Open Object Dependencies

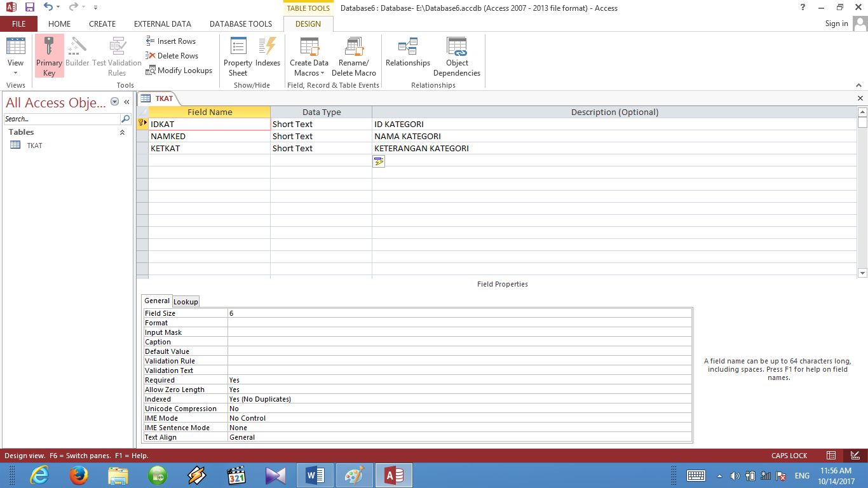click(457, 55)
